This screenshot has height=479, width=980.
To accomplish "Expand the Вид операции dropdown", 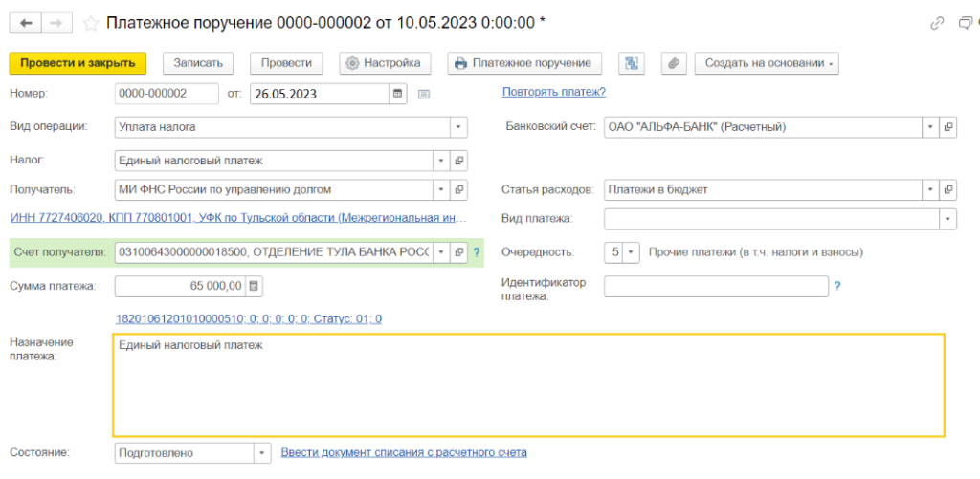I will 458,127.
